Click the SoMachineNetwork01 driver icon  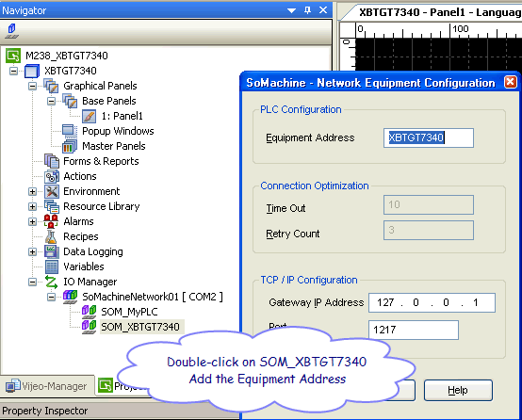tap(71, 297)
